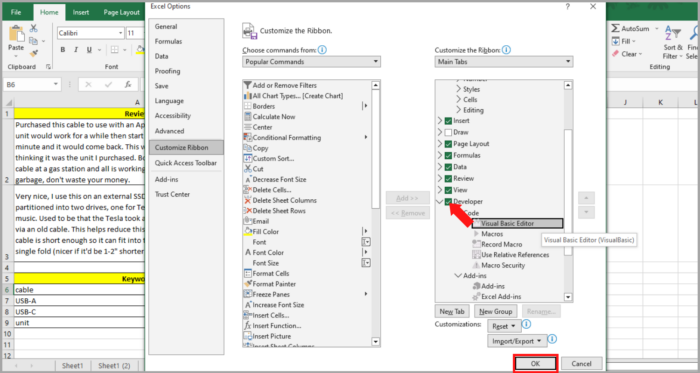Switch to the Sheet1 (2) worksheet tab

[114, 366]
